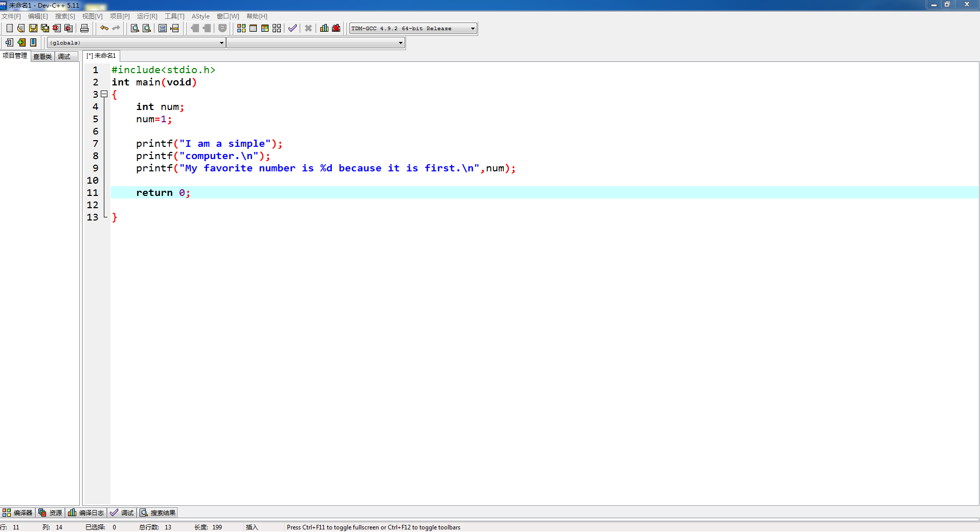Undo the last edit
This screenshot has height=532, width=980.
click(104, 28)
